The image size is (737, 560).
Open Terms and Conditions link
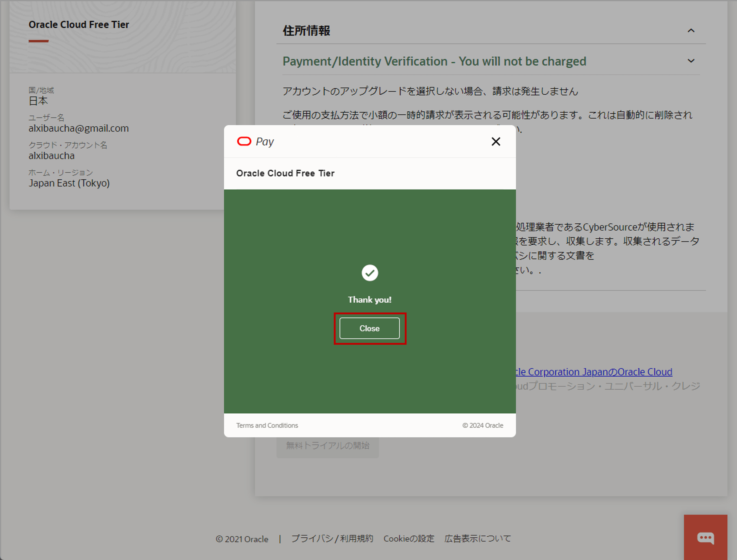point(267,425)
